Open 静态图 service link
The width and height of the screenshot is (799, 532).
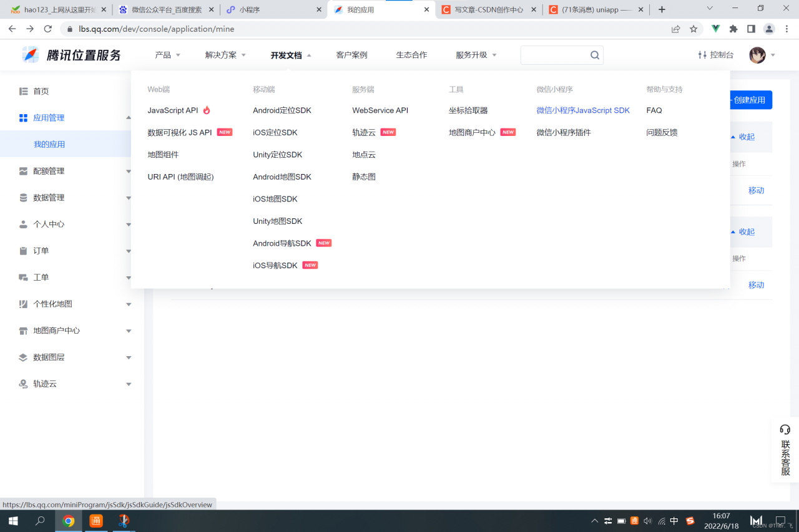(364, 177)
